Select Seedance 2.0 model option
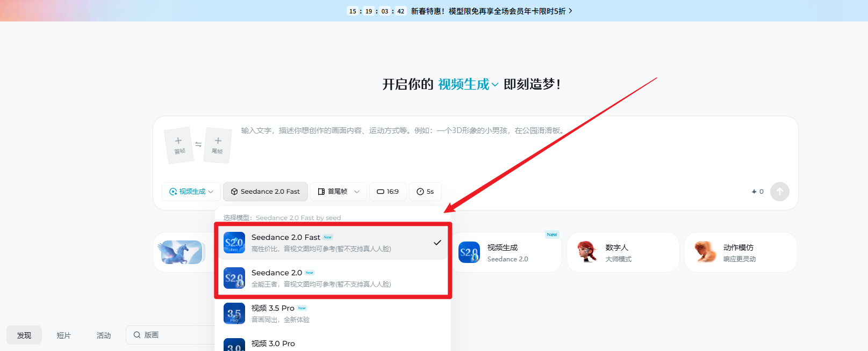The width and height of the screenshot is (868, 351). [333, 278]
